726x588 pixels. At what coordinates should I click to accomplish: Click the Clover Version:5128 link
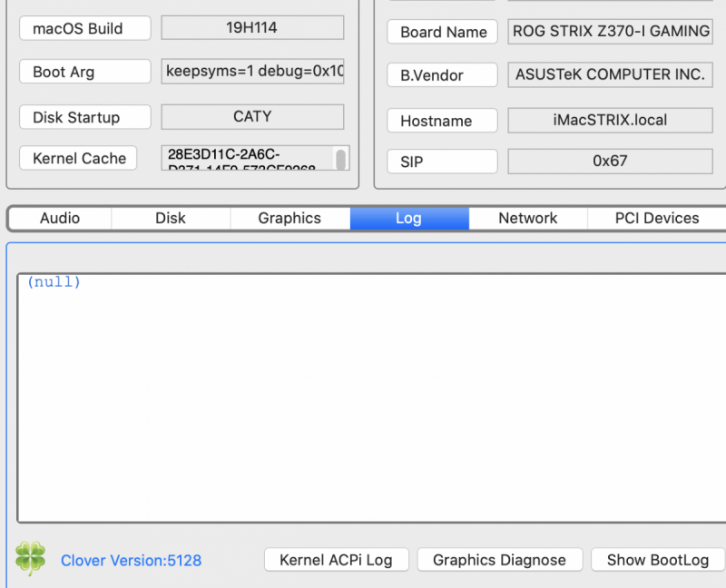[131, 561]
